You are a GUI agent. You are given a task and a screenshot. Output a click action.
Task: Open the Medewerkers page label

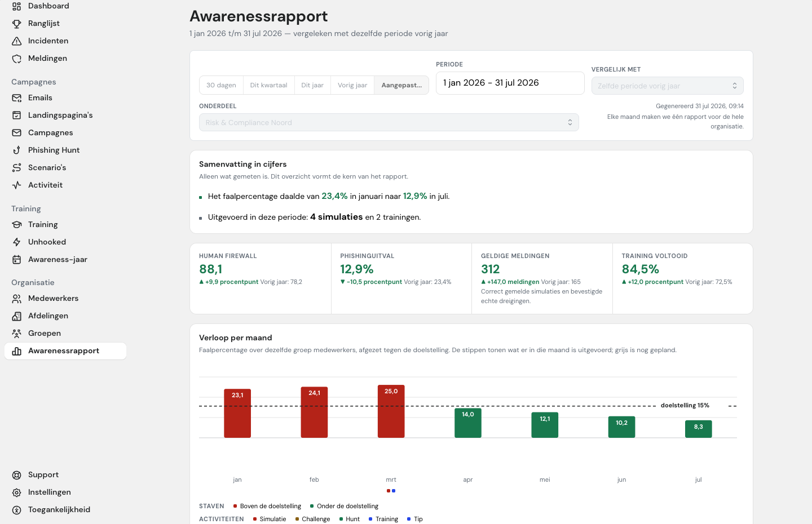(x=53, y=299)
